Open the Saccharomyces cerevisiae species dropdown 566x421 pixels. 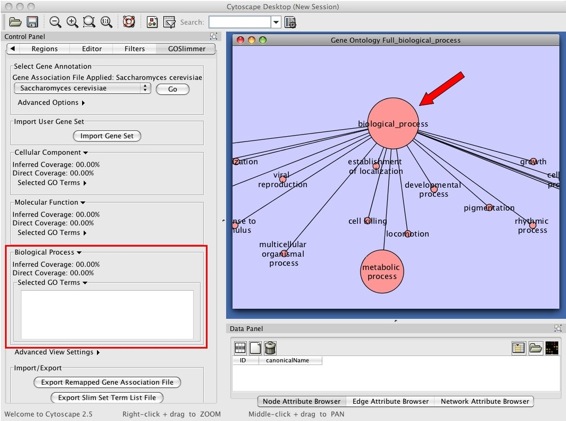(82, 88)
